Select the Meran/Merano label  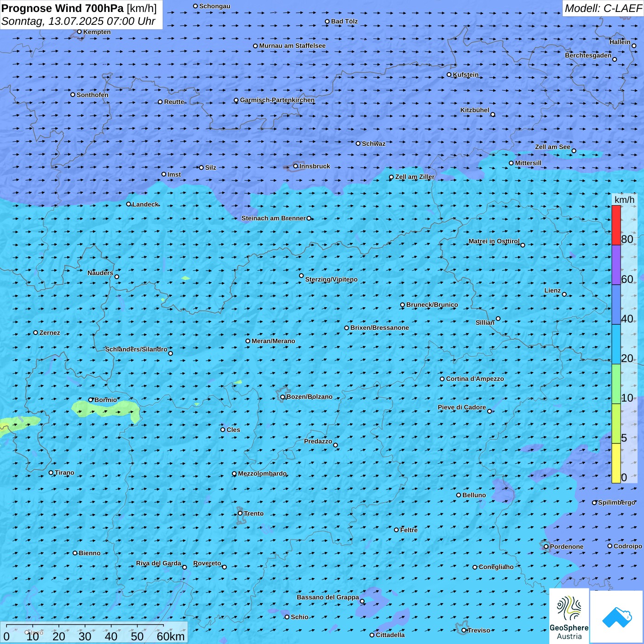(x=273, y=341)
